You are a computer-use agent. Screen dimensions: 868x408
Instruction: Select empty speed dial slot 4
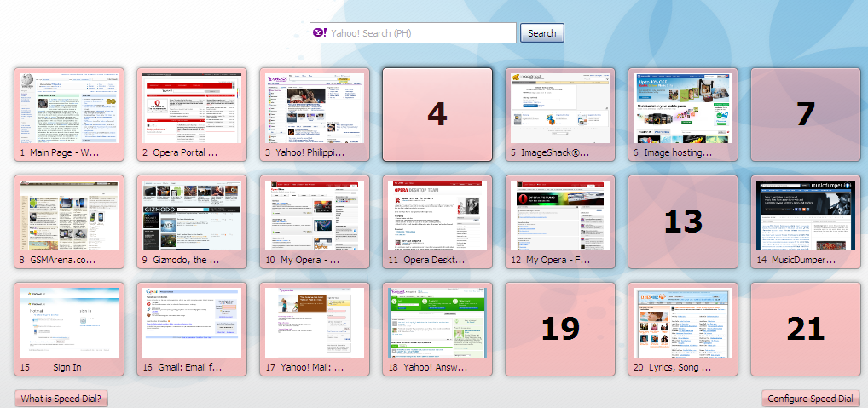pos(437,114)
